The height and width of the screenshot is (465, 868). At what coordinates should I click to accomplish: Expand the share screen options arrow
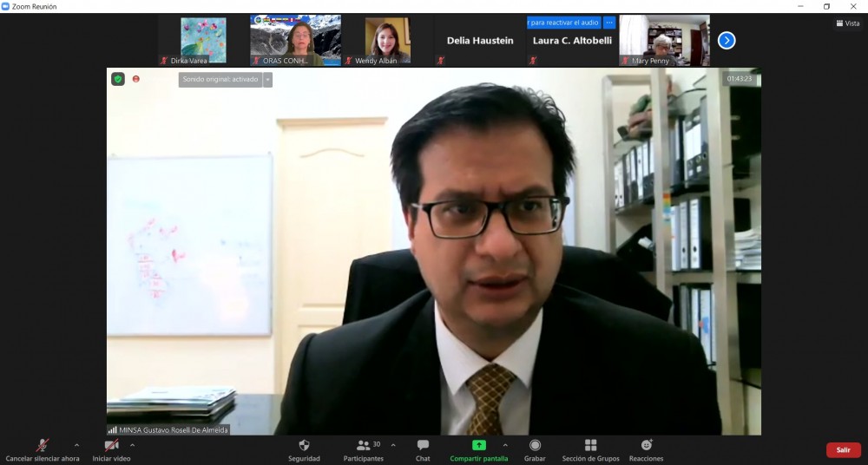coord(505,445)
